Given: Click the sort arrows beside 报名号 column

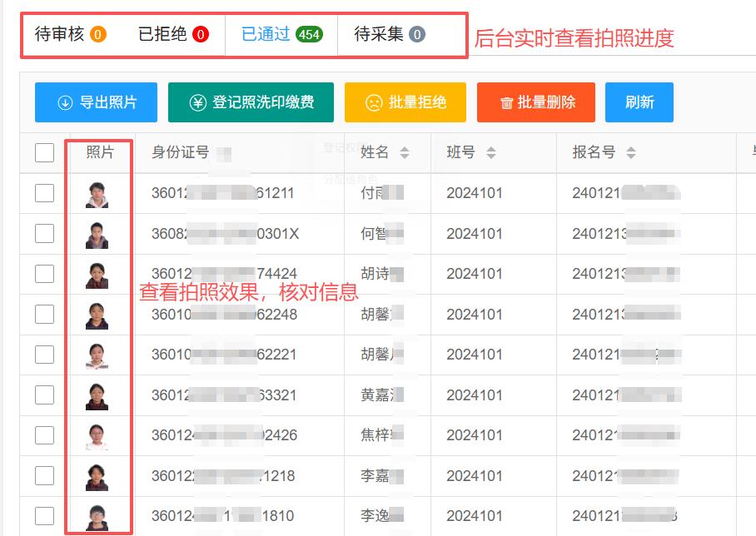Looking at the screenshot, I should (x=630, y=152).
